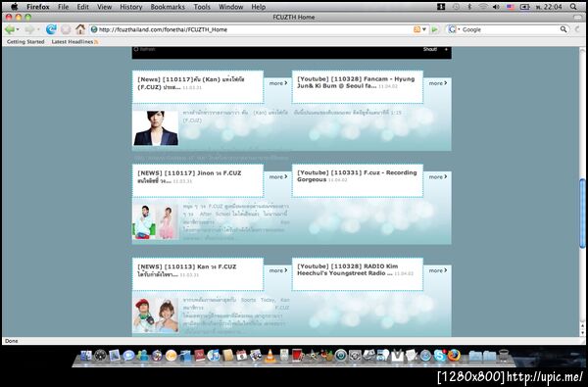The height and width of the screenshot is (387, 588).
Task: Open iTunes from the Dock
Action: [x=214, y=355]
